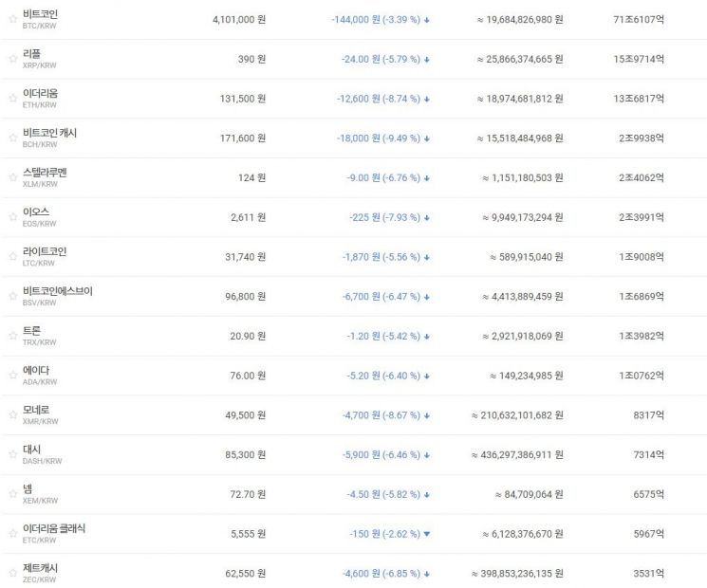Click the down arrow after -5.42 %

[x=426, y=337]
